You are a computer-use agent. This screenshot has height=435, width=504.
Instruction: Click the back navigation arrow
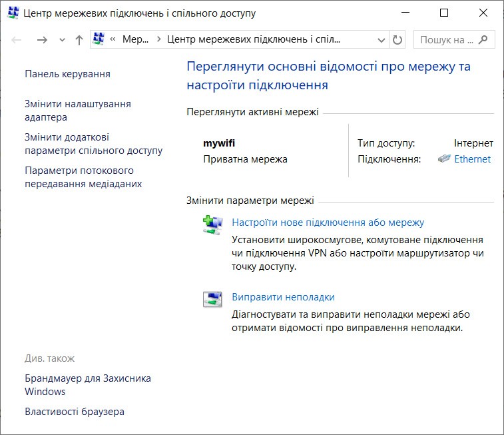click(17, 40)
